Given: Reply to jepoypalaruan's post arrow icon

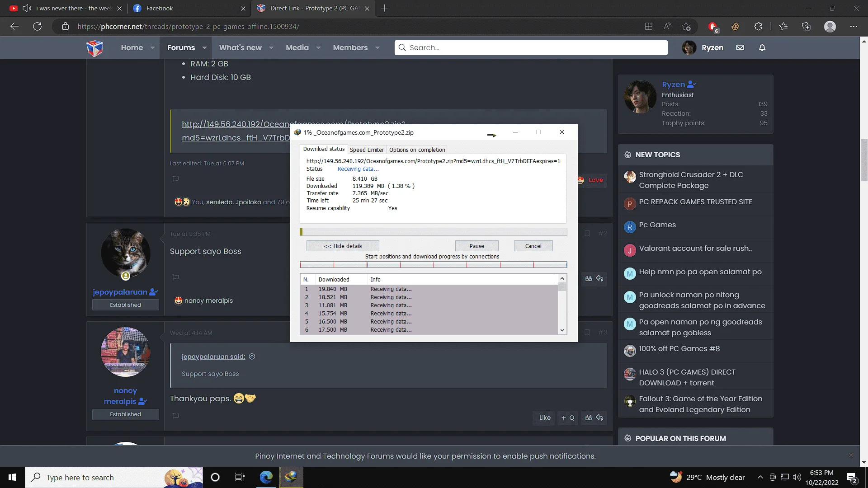Looking at the screenshot, I should [x=599, y=278].
